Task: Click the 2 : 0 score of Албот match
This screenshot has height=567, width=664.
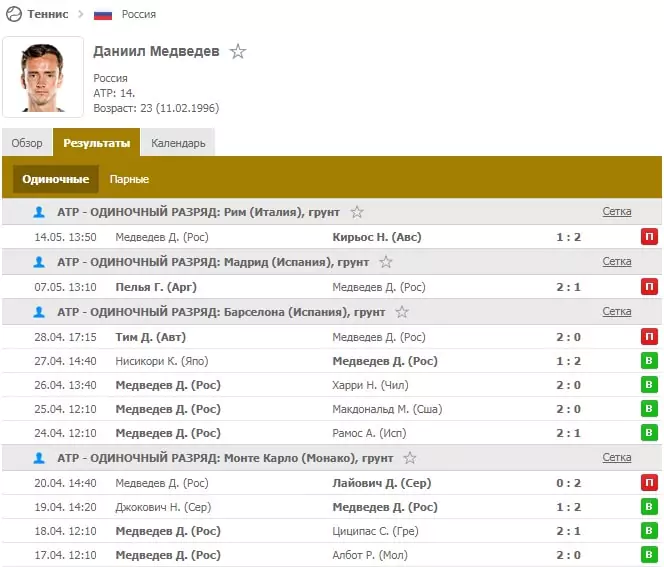Action: point(568,555)
